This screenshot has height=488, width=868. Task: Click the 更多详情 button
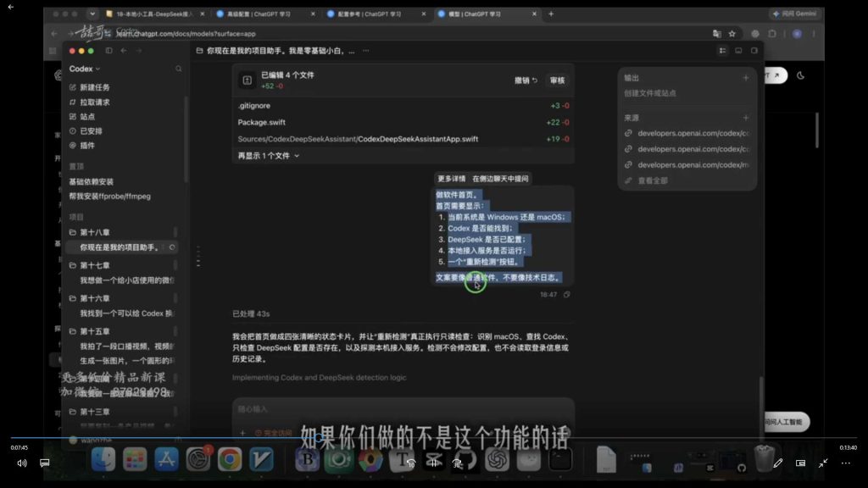(451, 179)
